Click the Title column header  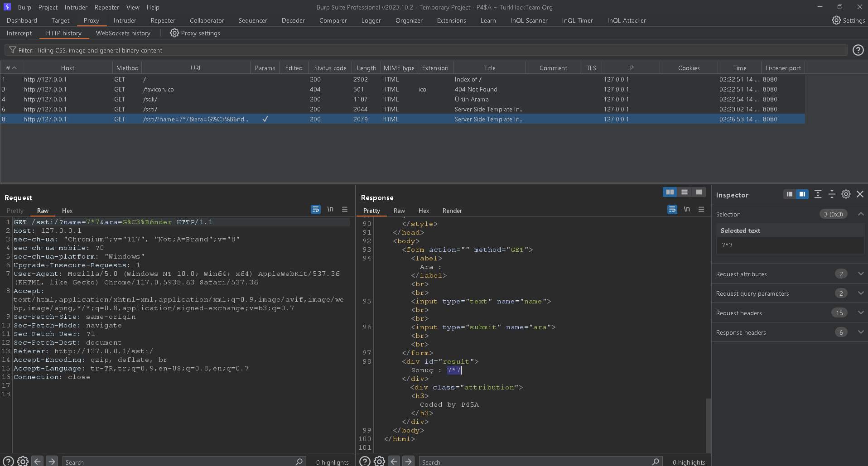[x=490, y=68]
